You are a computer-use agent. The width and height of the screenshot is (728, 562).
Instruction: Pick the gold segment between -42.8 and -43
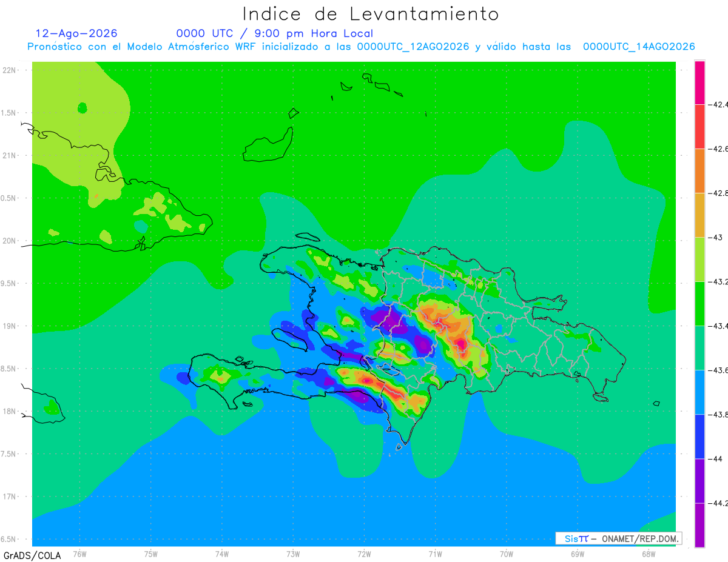coord(699,215)
